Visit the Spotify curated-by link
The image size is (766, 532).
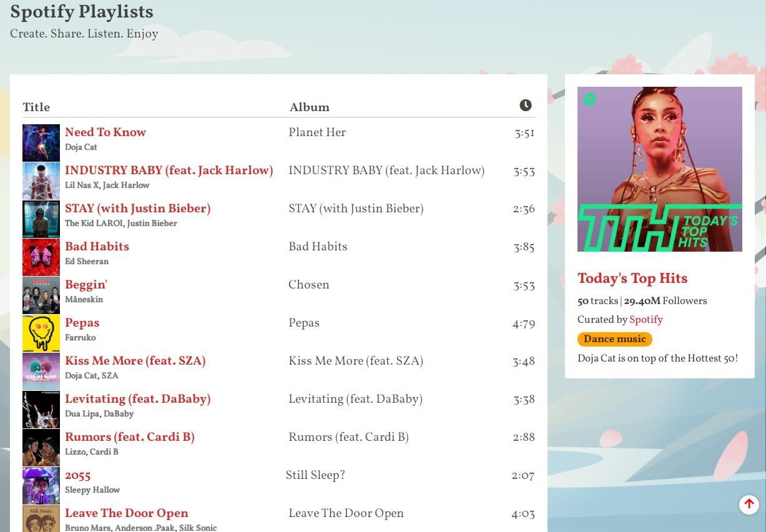click(646, 320)
